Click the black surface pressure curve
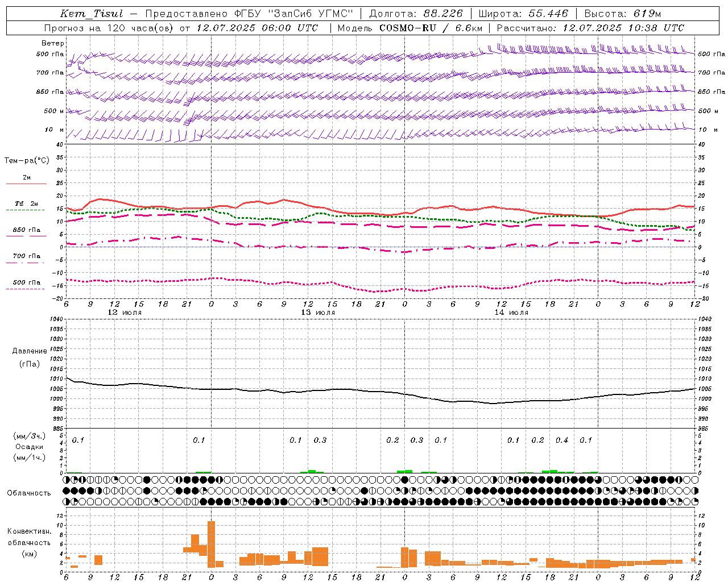Viewport: 728px width, 582px height. pos(381,392)
